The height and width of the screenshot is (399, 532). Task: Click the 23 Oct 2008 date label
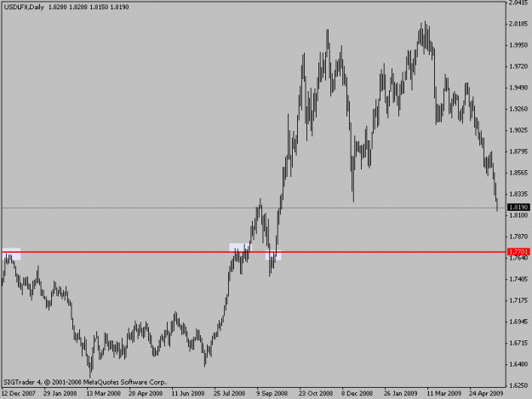coord(316,394)
